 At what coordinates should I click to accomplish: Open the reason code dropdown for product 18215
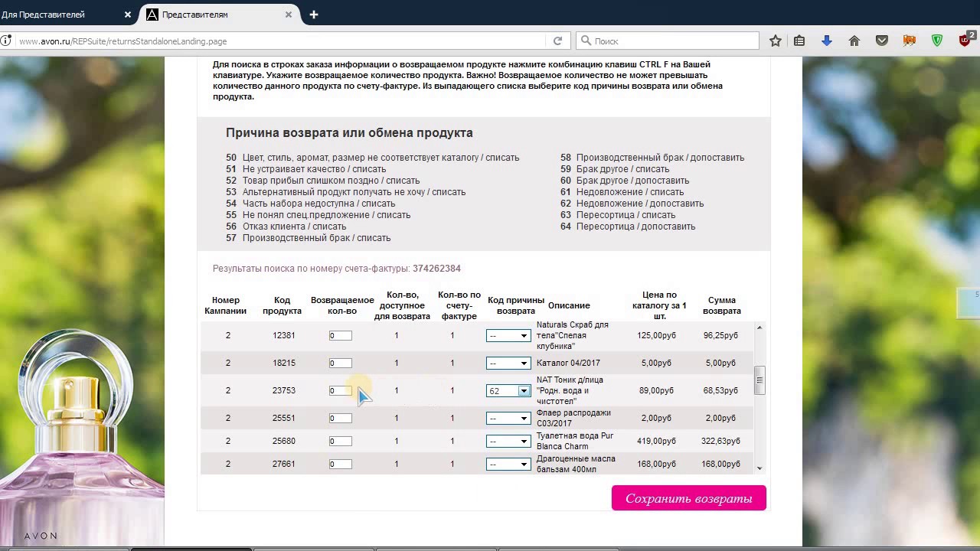[x=508, y=364]
